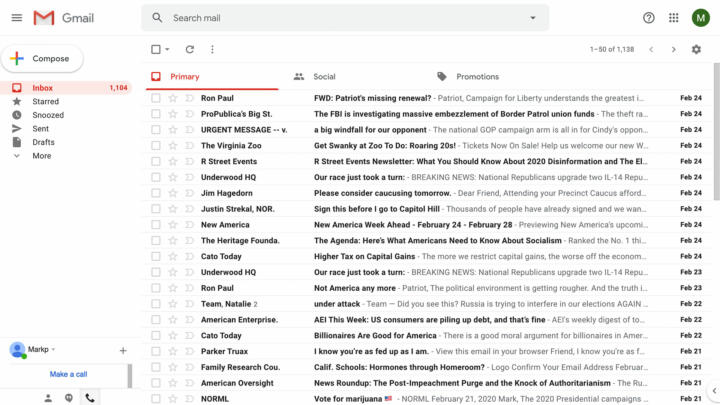This screenshot has width=720, height=405.
Task: Star The Virginia Zoo email
Action: pyautogui.click(x=173, y=146)
